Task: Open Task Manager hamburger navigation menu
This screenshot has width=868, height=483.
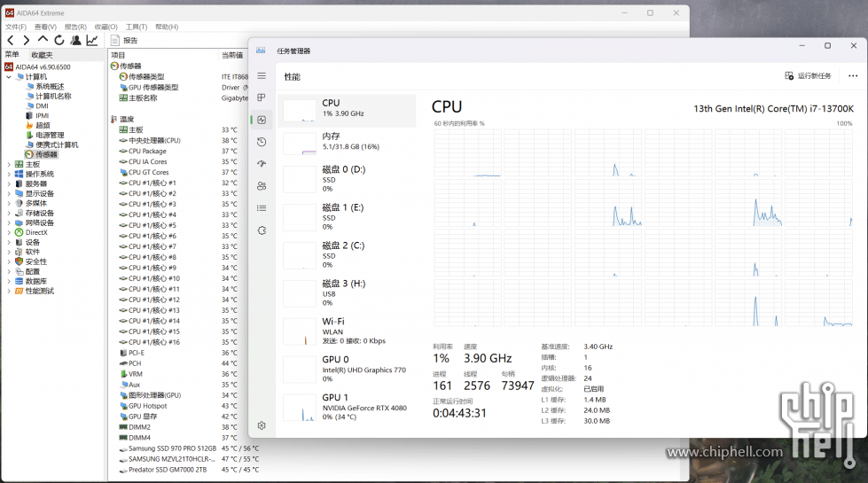Action: 262,76
